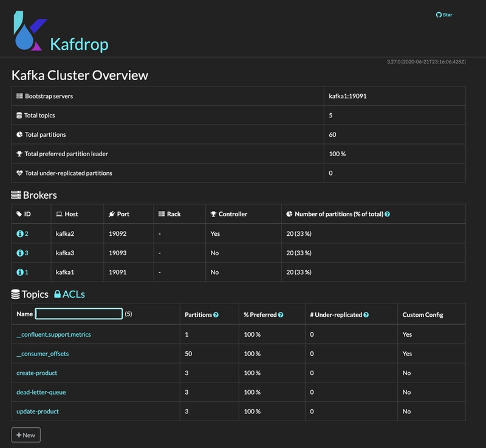Click the Kafdrop title text
This screenshot has width=486, height=448.
click(x=80, y=44)
